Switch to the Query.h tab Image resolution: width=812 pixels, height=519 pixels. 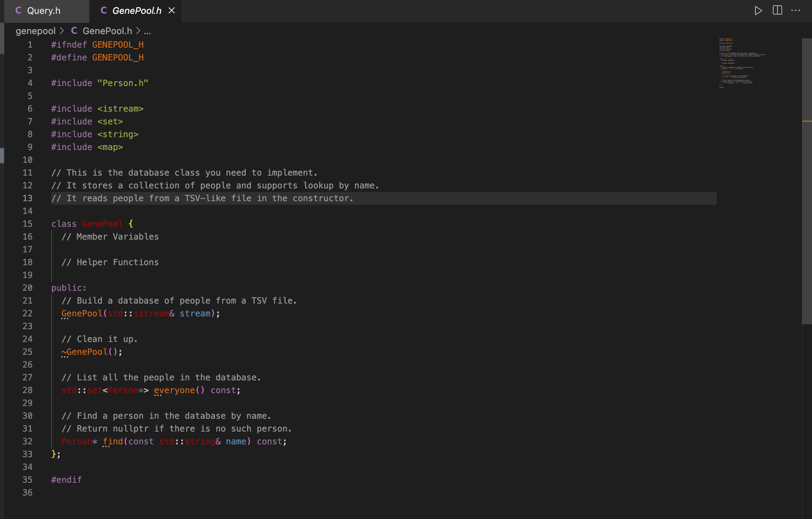point(44,11)
